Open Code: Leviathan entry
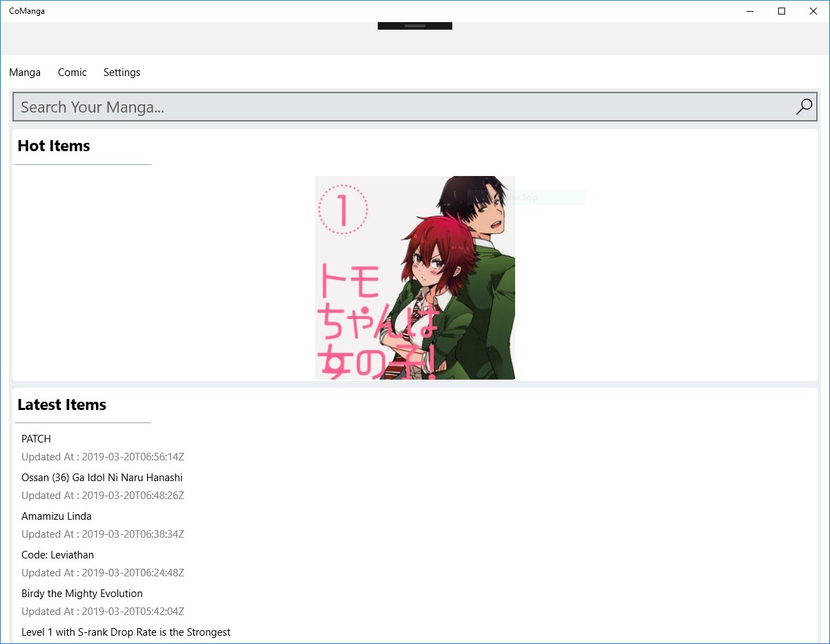Image resolution: width=830 pixels, height=644 pixels. coord(57,555)
